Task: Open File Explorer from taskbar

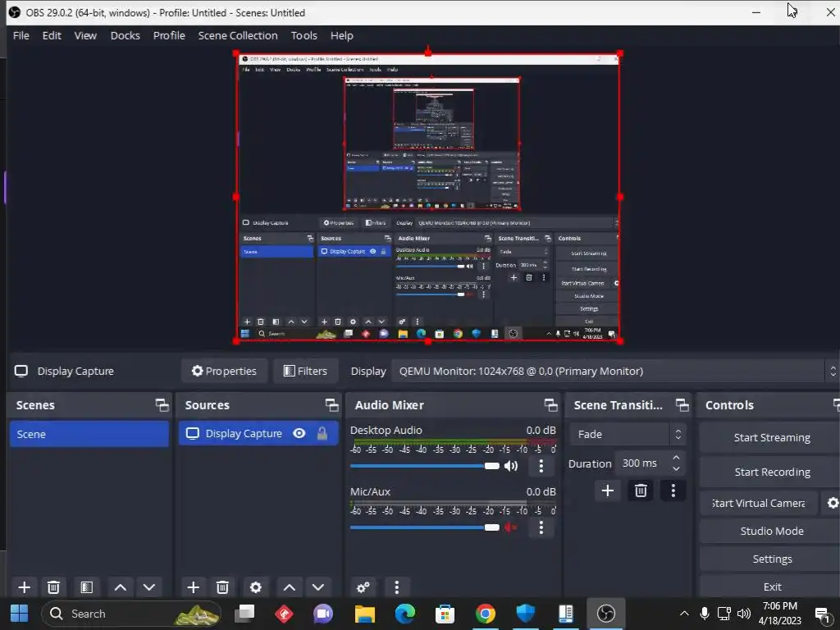Action: (365, 614)
